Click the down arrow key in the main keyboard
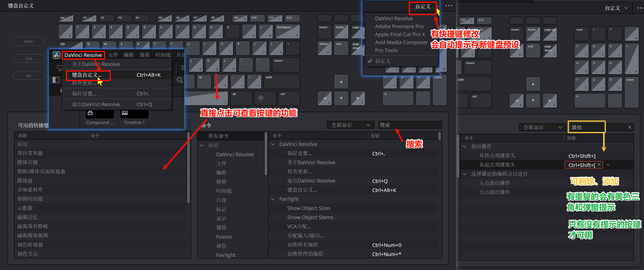644x270 pixels. (x=341, y=98)
